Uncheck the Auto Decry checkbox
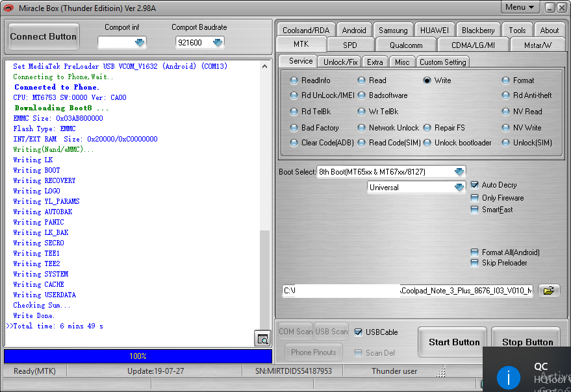 474,185
